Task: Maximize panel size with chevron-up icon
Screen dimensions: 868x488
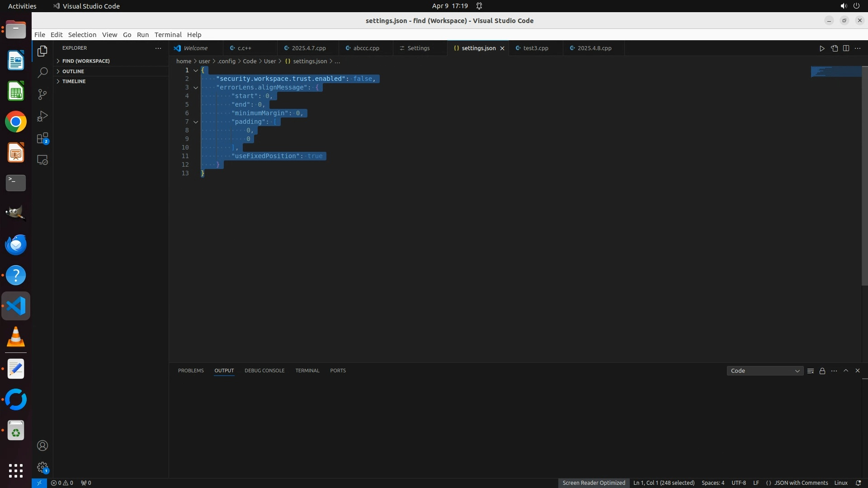Action: 846,371
